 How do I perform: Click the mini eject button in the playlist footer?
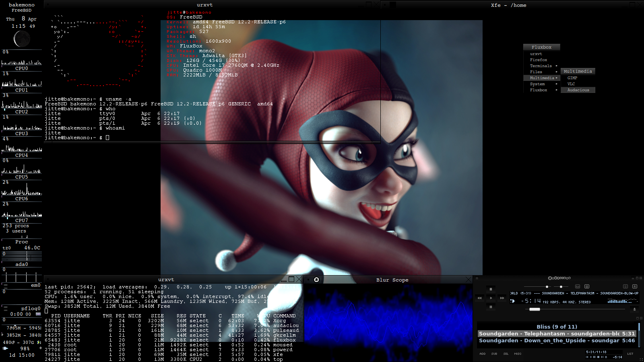606,357
